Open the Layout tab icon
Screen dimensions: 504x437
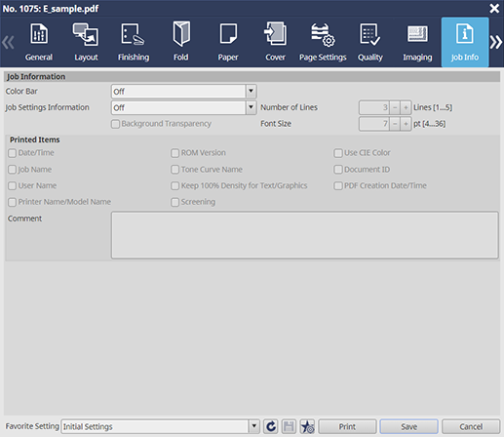86,34
